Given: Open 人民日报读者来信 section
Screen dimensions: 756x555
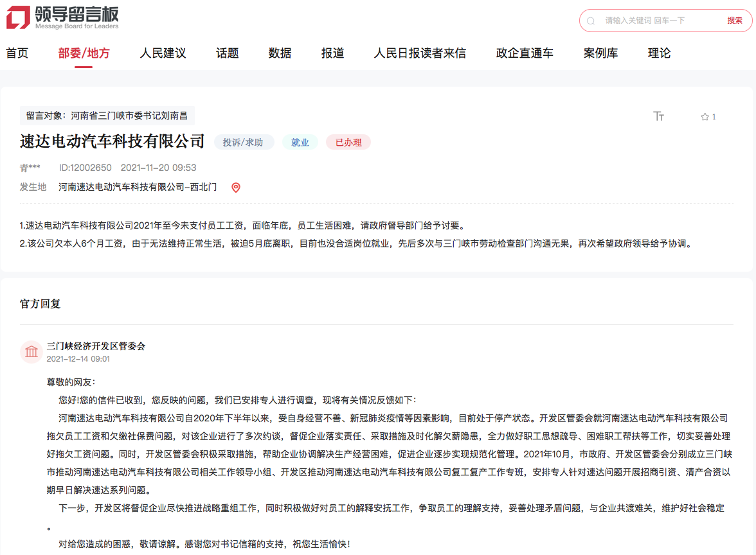Looking at the screenshot, I should coord(420,53).
